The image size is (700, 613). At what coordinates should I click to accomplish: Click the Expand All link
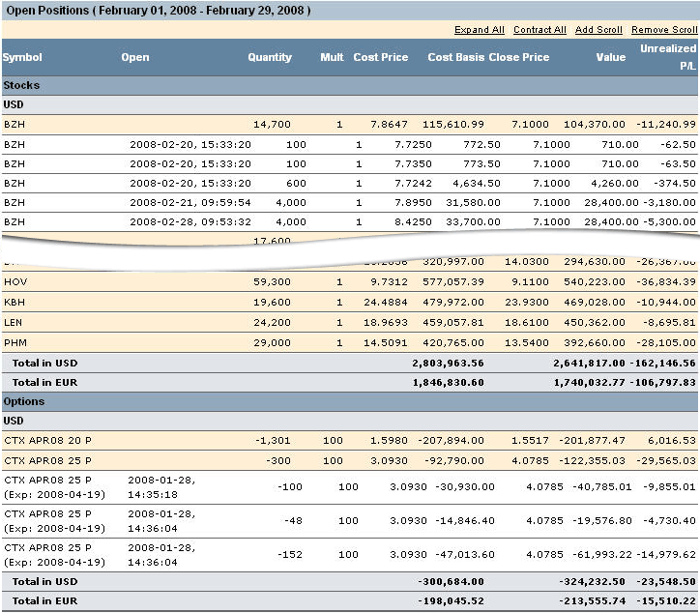[x=479, y=30]
